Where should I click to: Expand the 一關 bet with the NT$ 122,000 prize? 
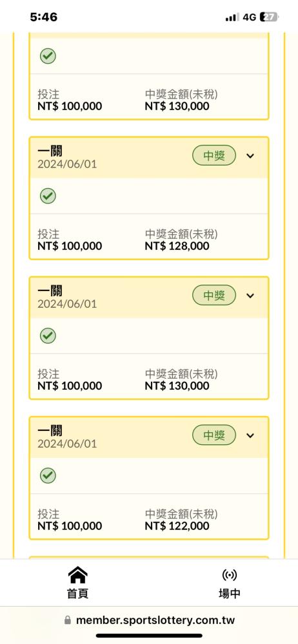point(250,435)
